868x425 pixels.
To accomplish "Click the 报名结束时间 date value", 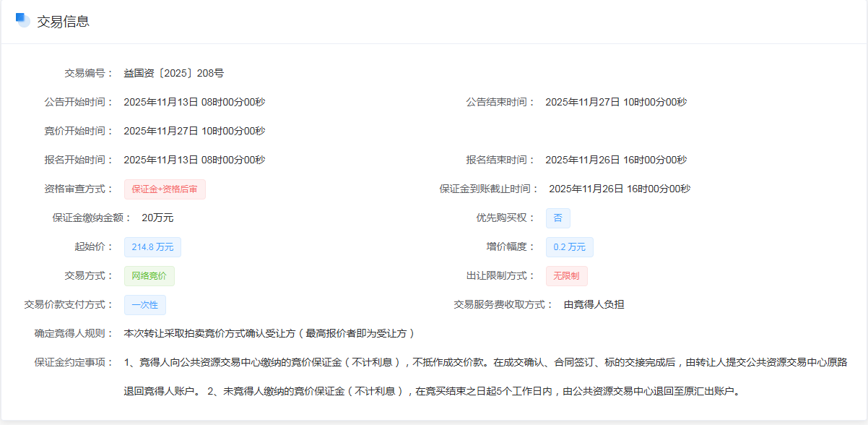I will pos(615,160).
